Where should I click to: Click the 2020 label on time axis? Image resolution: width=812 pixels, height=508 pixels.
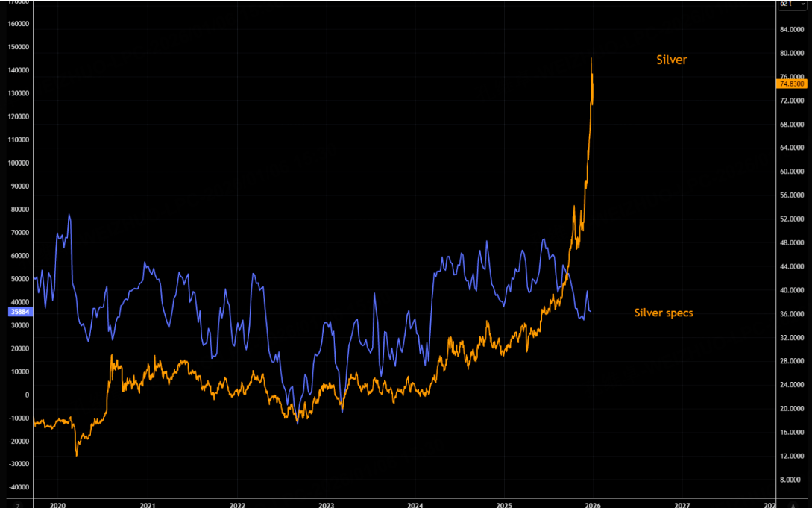pos(57,505)
